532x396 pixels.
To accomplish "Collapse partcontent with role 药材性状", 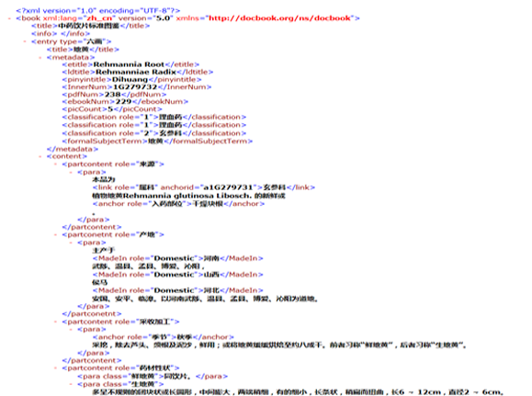I will [x=56, y=368].
